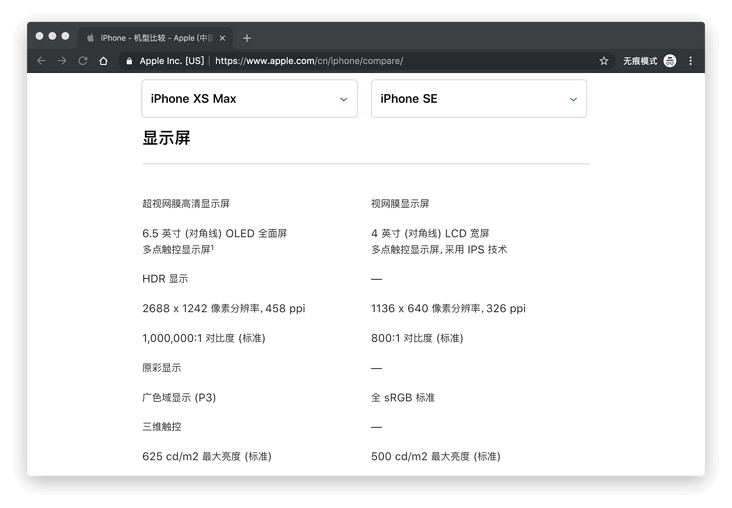Open Chrome's three-dot menu
Screen dimensions: 732x508
click(690, 61)
